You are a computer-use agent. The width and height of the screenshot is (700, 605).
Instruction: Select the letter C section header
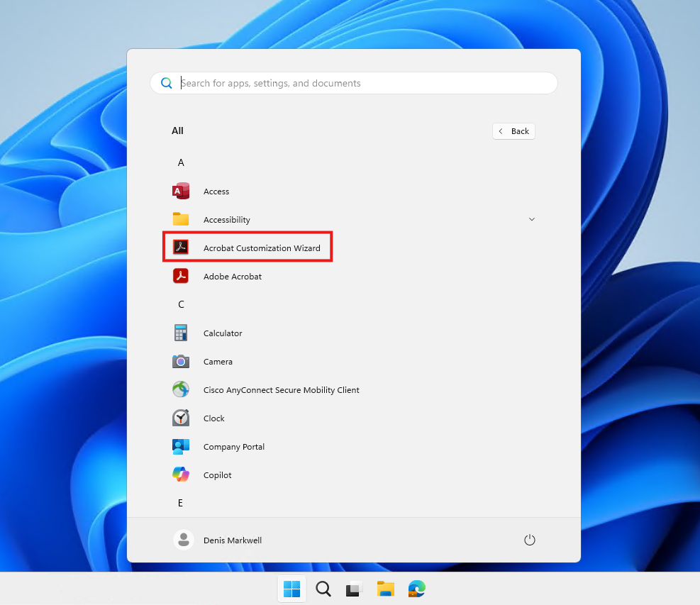(x=181, y=305)
